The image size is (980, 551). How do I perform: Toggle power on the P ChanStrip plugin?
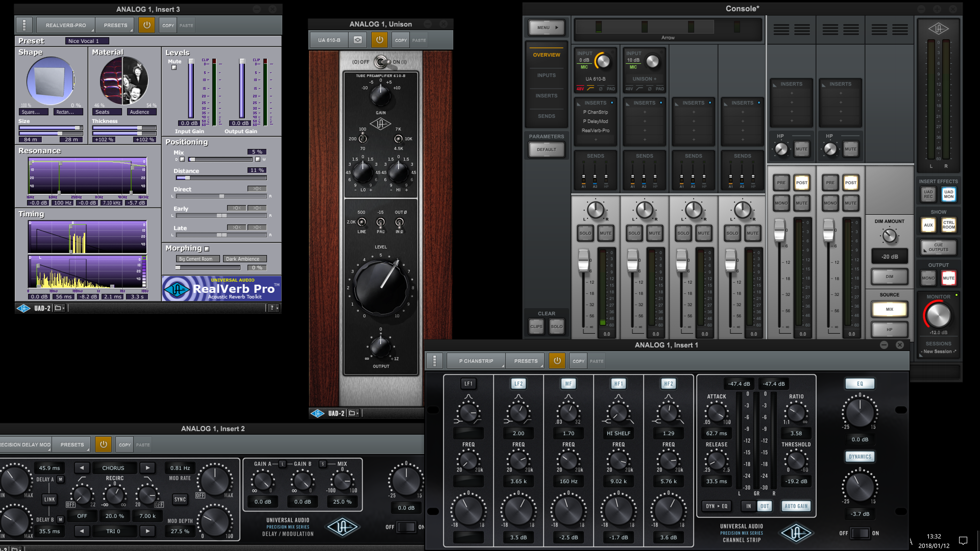pyautogui.click(x=557, y=360)
